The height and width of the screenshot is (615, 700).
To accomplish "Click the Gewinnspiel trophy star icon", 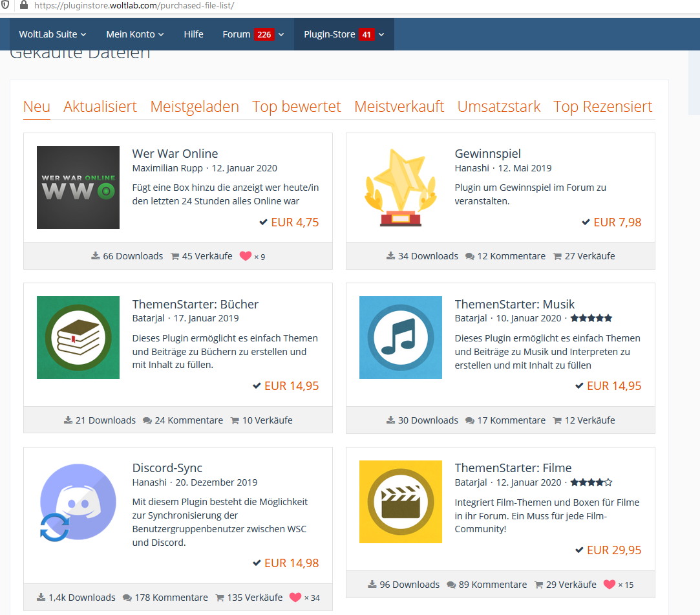I will (401, 188).
